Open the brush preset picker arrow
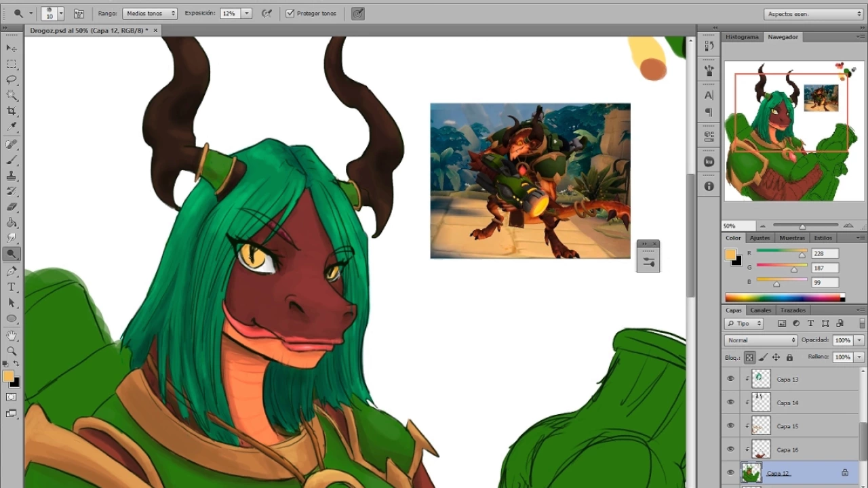 [61, 14]
